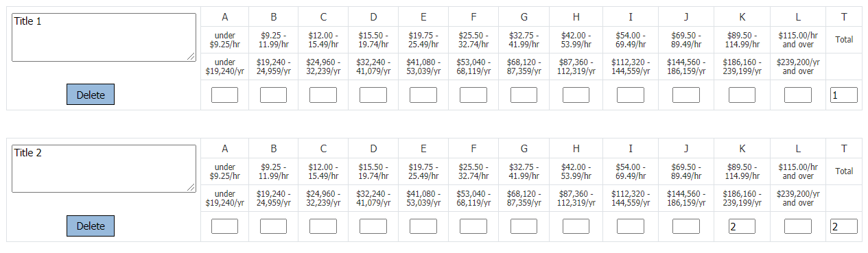Click column E input for Title 2
The image size is (868, 253).
pyautogui.click(x=423, y=226)
